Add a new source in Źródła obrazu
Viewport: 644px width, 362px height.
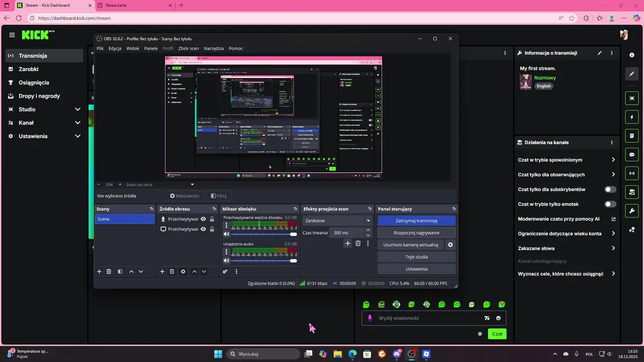point(162,271)
